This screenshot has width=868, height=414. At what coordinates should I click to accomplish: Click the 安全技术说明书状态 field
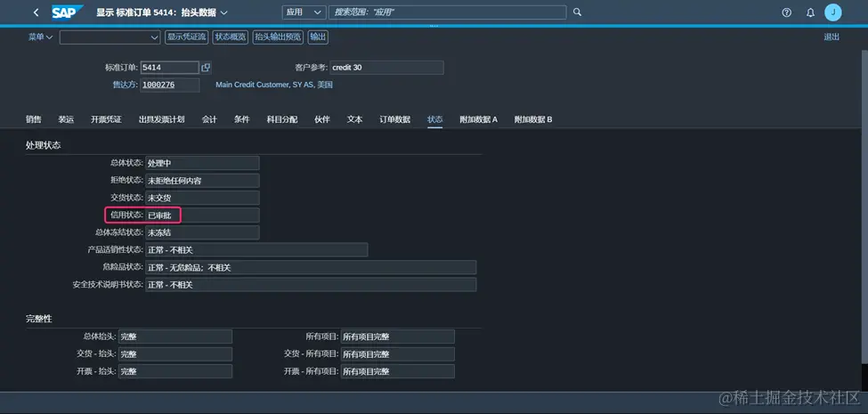(x=311, y=285)
